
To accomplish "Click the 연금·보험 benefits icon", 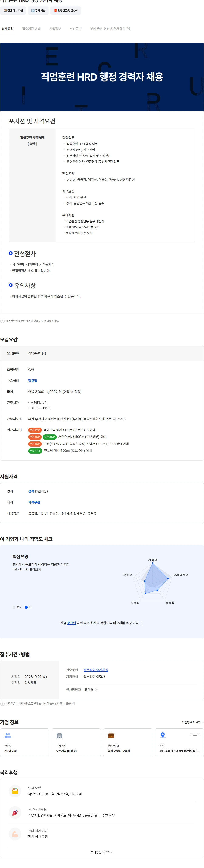I will pyautogui.click(x=15, y=791).
